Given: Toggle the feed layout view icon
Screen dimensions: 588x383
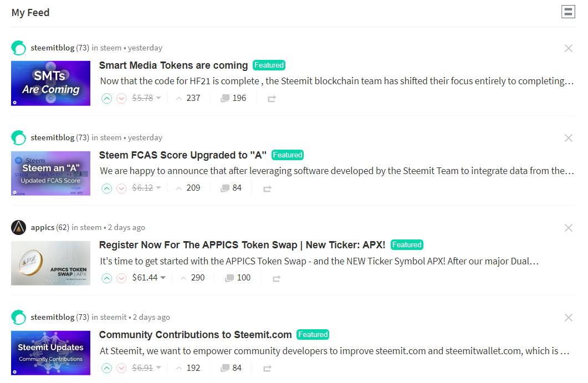Looking at the screenshot, I should pos(568,12).
